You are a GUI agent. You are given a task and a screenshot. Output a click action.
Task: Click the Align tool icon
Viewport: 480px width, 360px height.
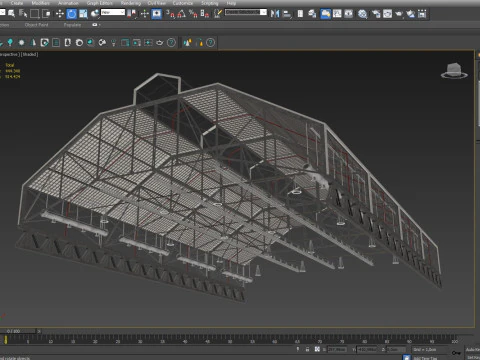[287, 14]
